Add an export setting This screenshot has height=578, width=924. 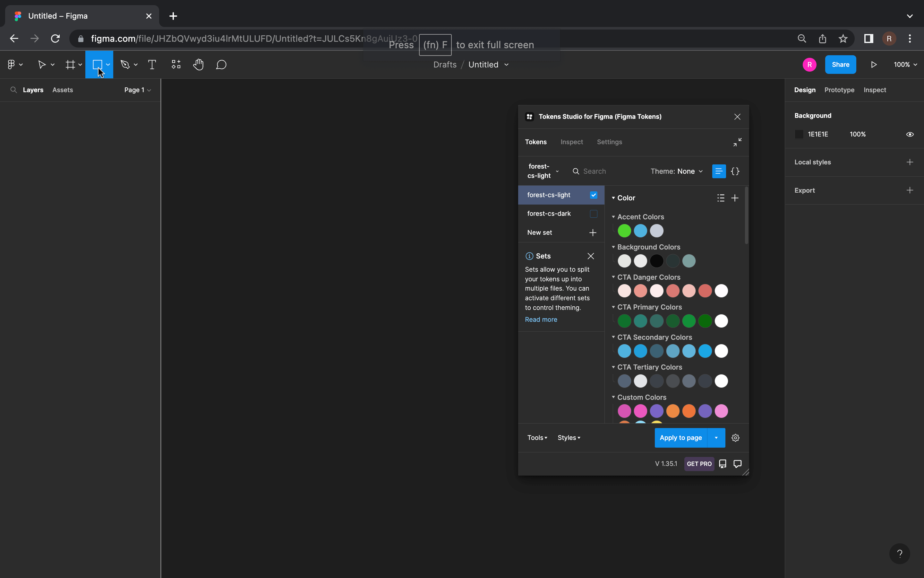pos(910,190)
